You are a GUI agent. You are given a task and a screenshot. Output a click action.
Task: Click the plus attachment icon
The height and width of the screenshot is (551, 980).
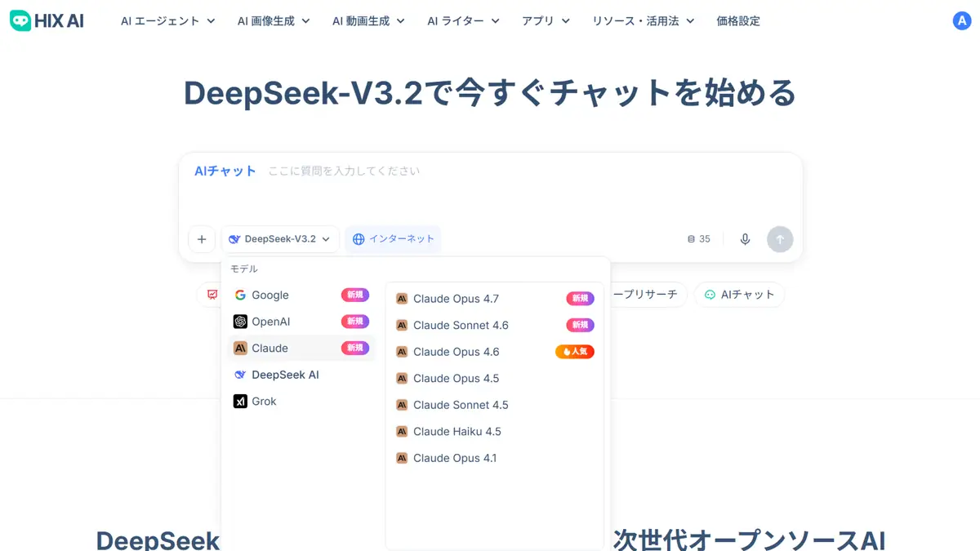(202, 239)
